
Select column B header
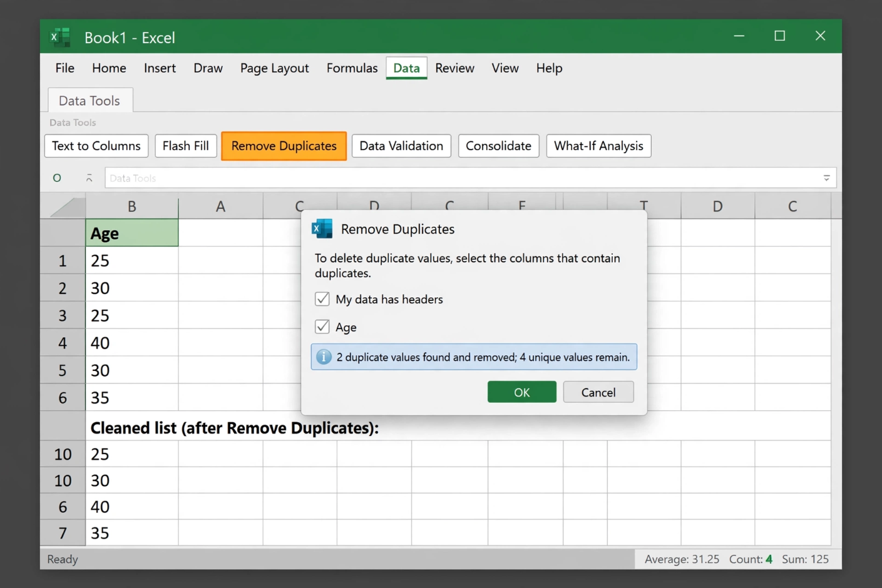click(132, 206)
